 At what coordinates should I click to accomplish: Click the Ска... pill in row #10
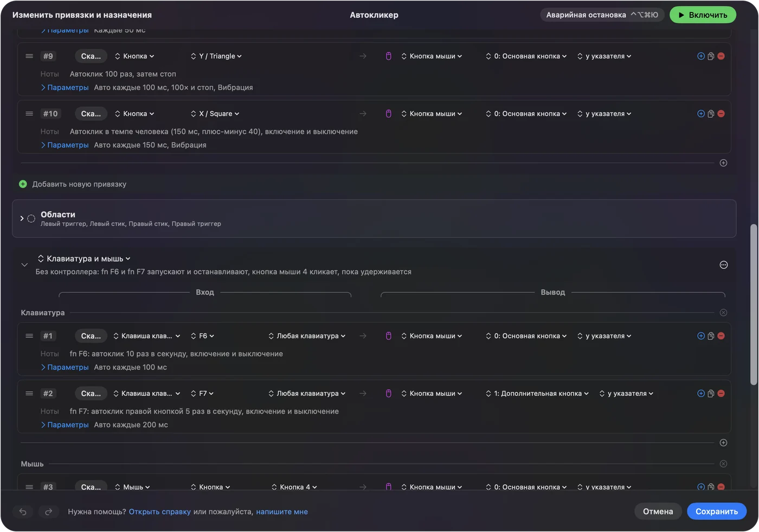pyautogui.click(x=91, y=114)
